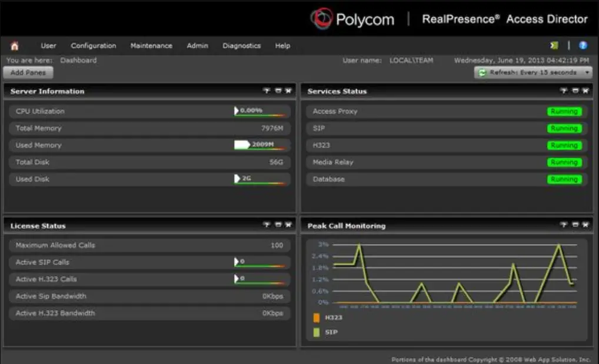
Task: Open the Configuration menu
Action: click(94, 45)
